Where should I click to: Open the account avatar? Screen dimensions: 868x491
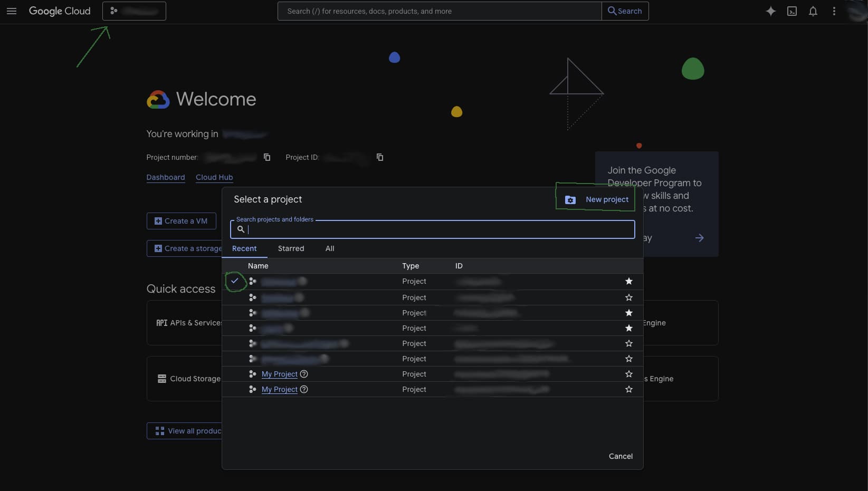[x=857, y=11]
